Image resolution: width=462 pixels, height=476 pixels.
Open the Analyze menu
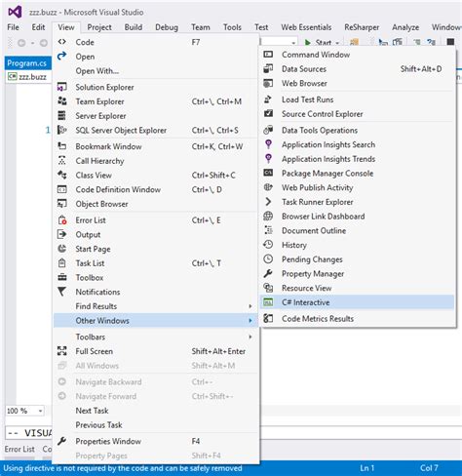pyautogui.click(x=405, y=27)
